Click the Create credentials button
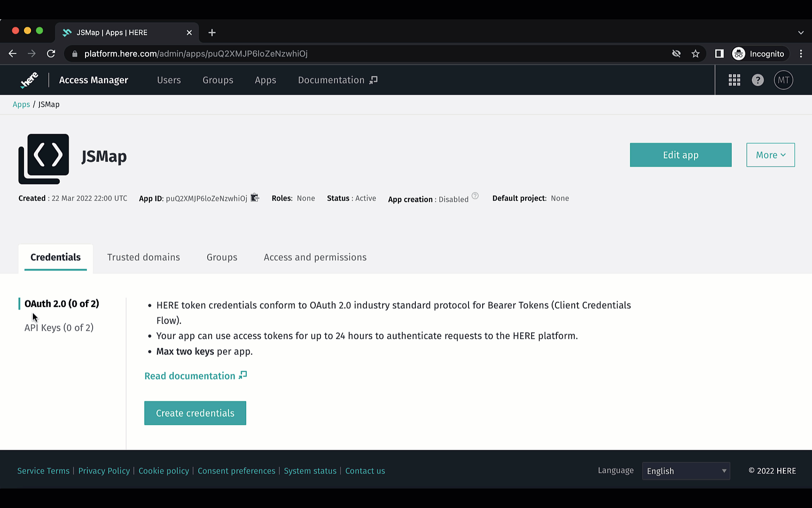The height and width of the screenshot is (508, 812). 195,413
